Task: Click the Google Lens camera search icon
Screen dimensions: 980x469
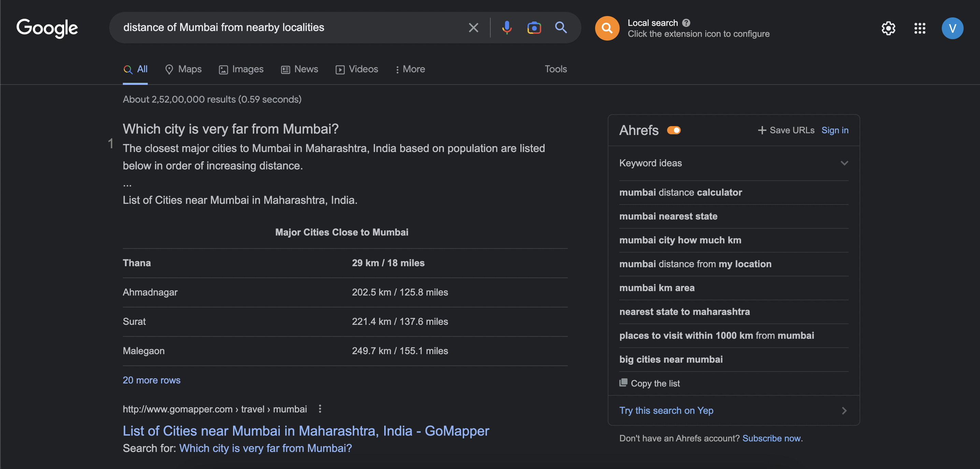Action: point(534,28)
